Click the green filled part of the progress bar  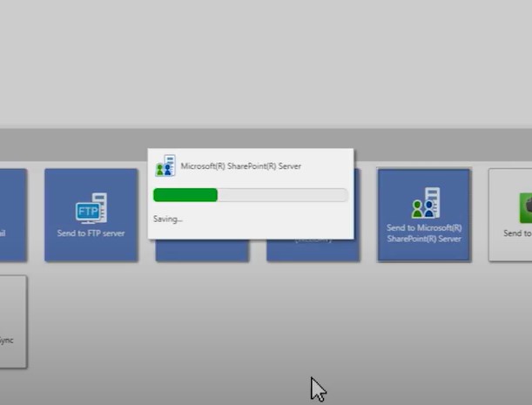point(185,195)
